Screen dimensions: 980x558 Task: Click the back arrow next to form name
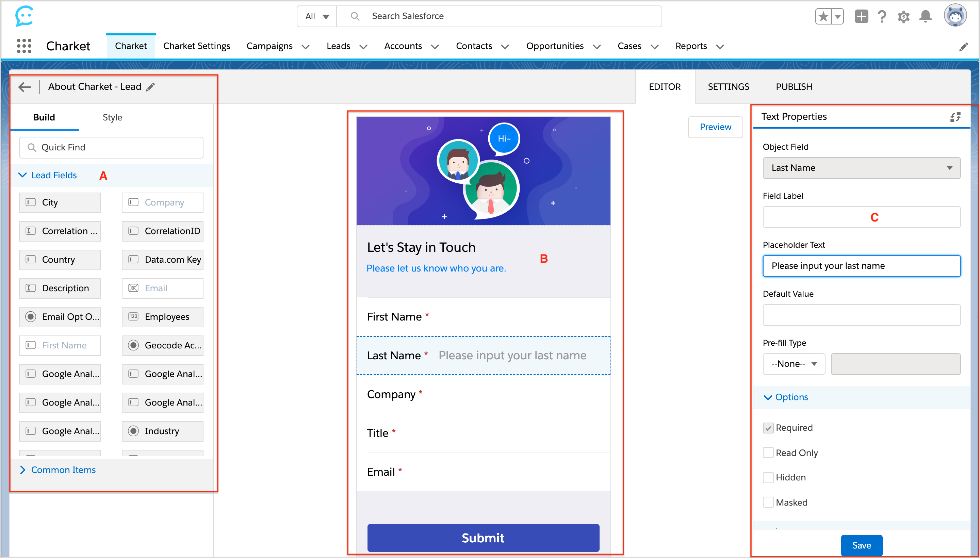click(24, 87)
